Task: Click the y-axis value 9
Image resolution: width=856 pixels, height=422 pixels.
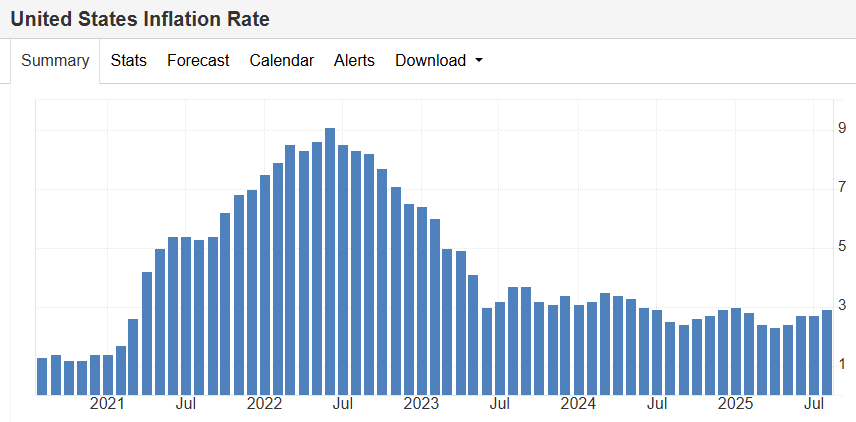Action: pyautogui.click(x=842, y=128)
